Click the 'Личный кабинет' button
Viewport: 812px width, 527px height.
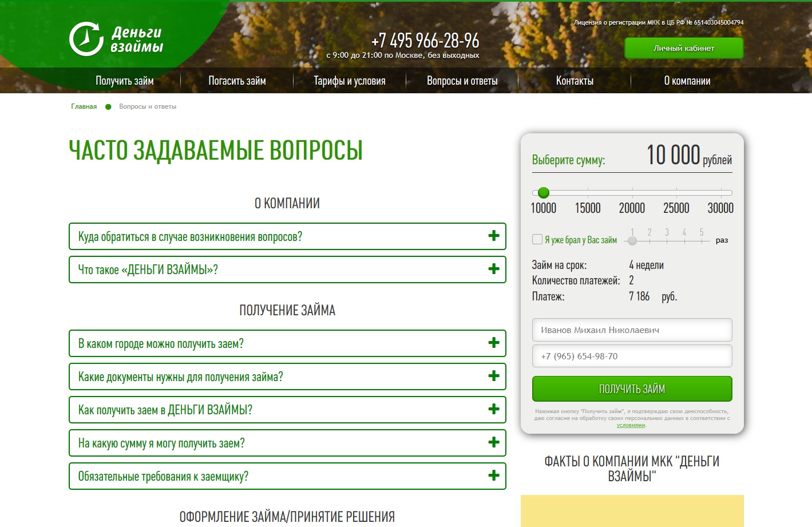click(684, 48)
